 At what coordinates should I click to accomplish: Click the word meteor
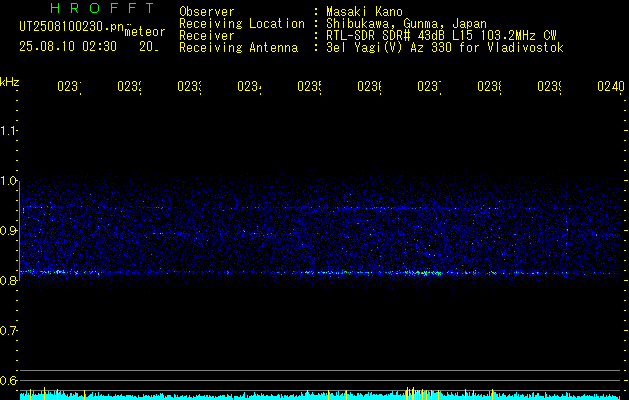tap(145, 32)
